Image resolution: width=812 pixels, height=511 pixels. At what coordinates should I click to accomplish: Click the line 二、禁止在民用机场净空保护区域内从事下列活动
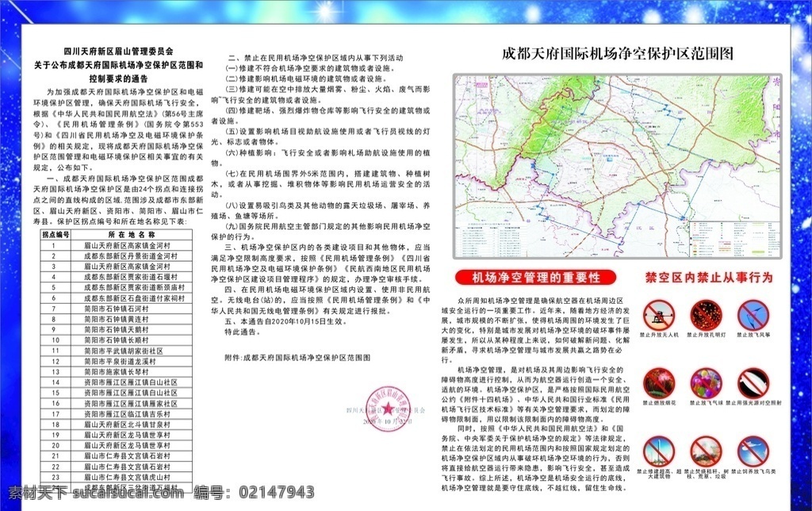(316, 57)
